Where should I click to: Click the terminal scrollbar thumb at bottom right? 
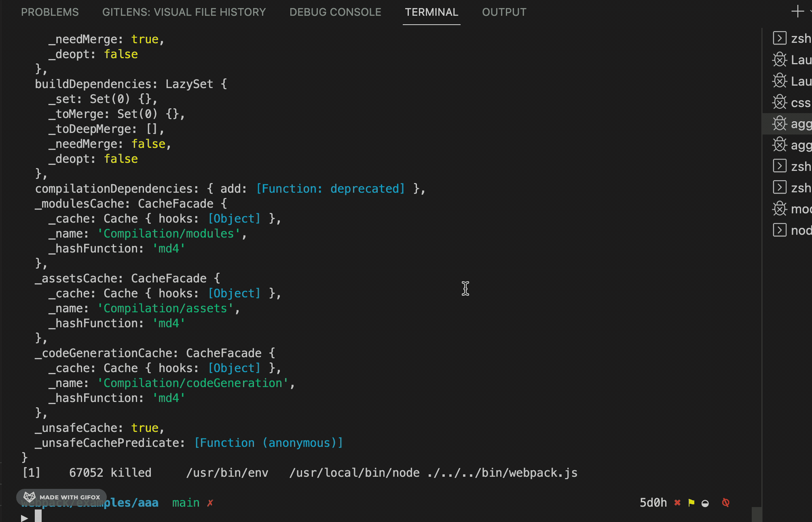tap(757, 514)
